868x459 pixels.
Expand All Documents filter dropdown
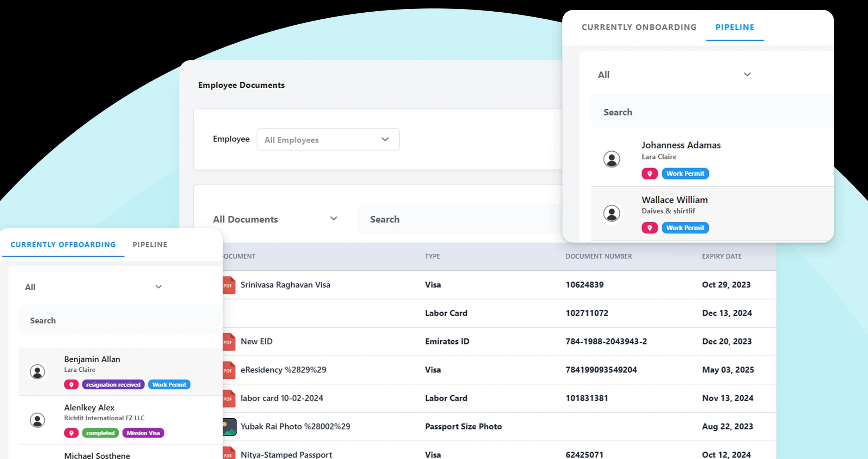pyautogui.click(x=275, y=219)
